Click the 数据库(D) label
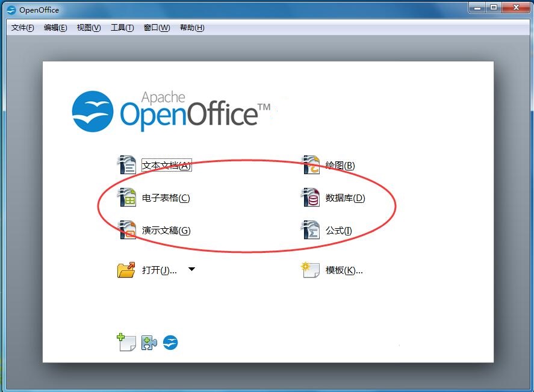Viewport: 534px width, 392px height. click(x=346, y=198)
